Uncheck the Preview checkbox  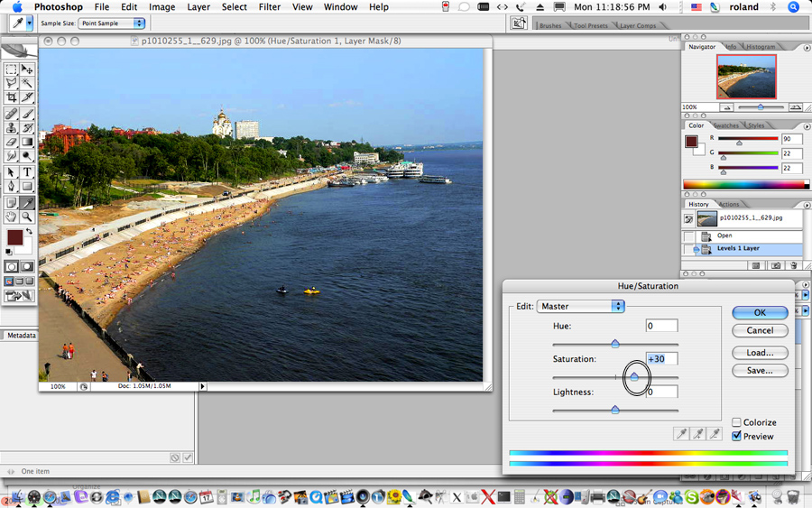737,436
